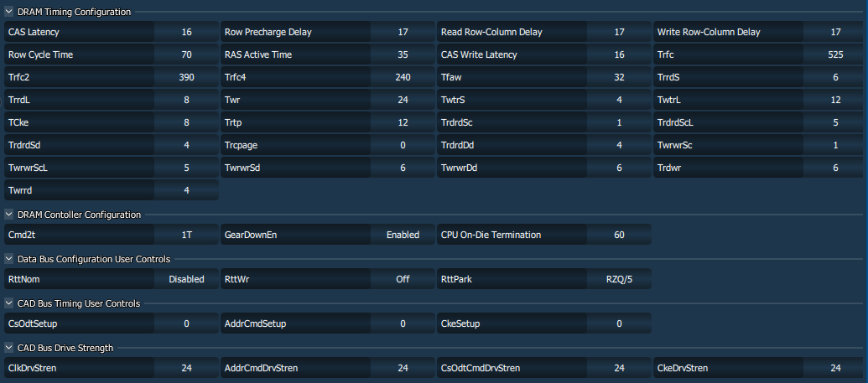Screen dimensions: 868x383
Task: Click the ClkDrvStren value field
Action: 186,368
